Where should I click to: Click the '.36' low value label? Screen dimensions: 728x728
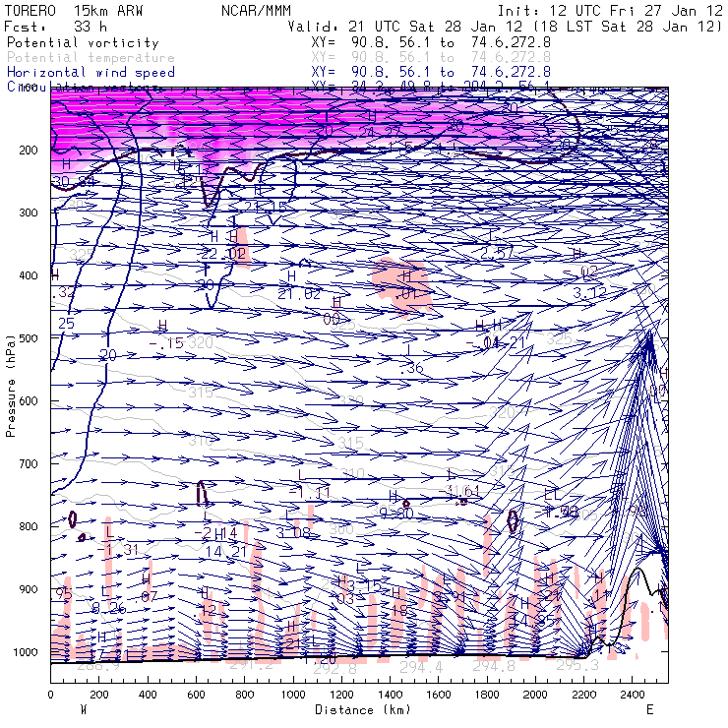pos(412,368)
